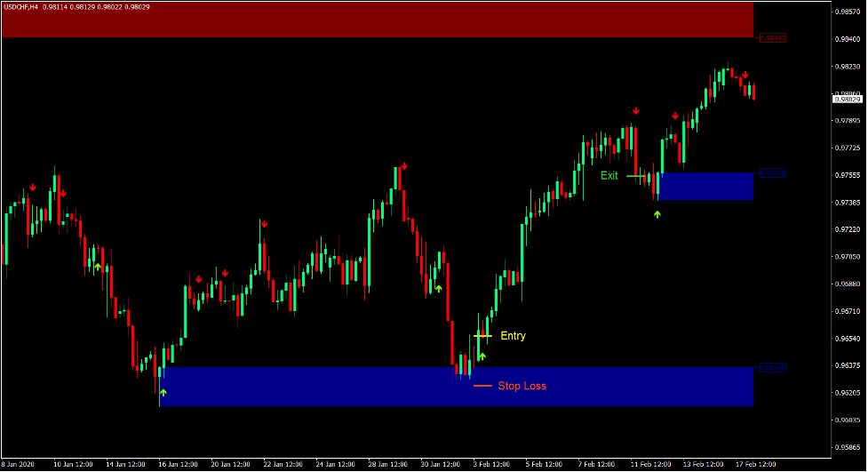Click the green arrow at the large blue zone's left edge
Screen dimensions: 868x472
coord(163,391)
